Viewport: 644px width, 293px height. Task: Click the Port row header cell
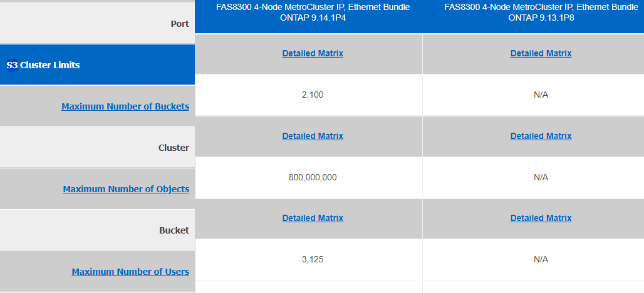pyautogui.click(x=180, y=24)
